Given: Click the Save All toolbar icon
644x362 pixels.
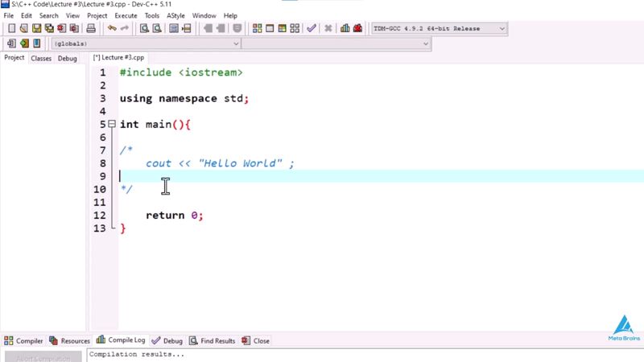Looking at the screenshot, I should [49, 28].
